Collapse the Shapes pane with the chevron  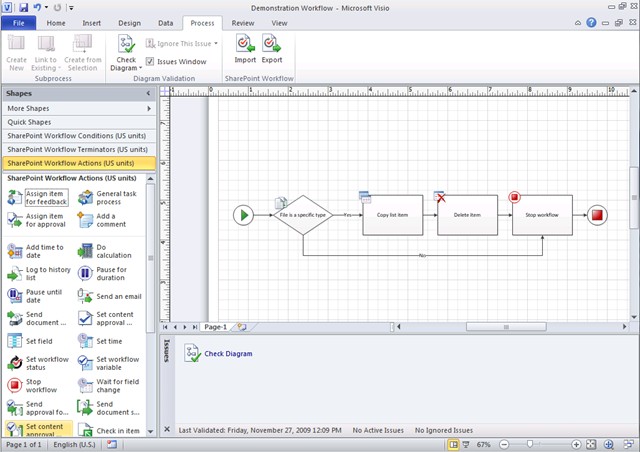(148, 94)
